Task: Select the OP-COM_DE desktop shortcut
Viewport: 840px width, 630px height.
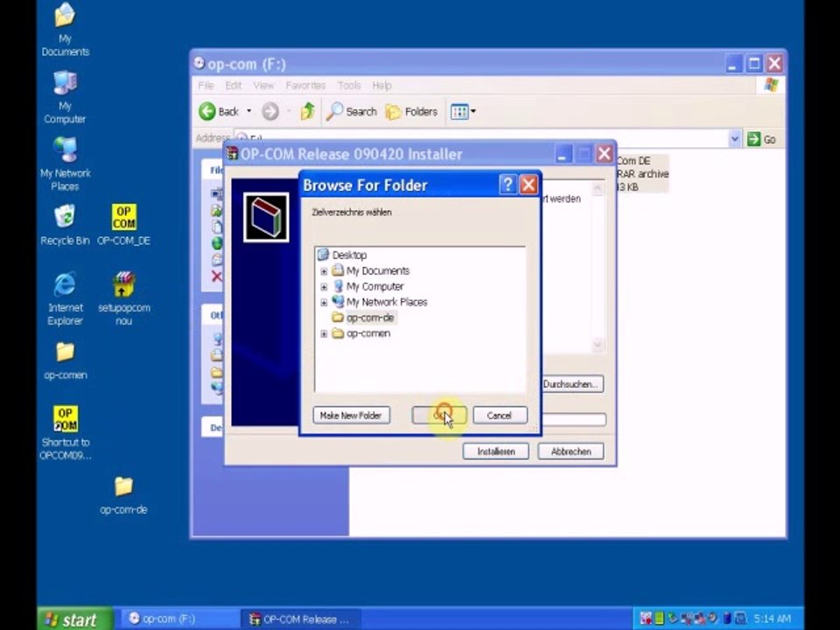Action: pos(123,225)
